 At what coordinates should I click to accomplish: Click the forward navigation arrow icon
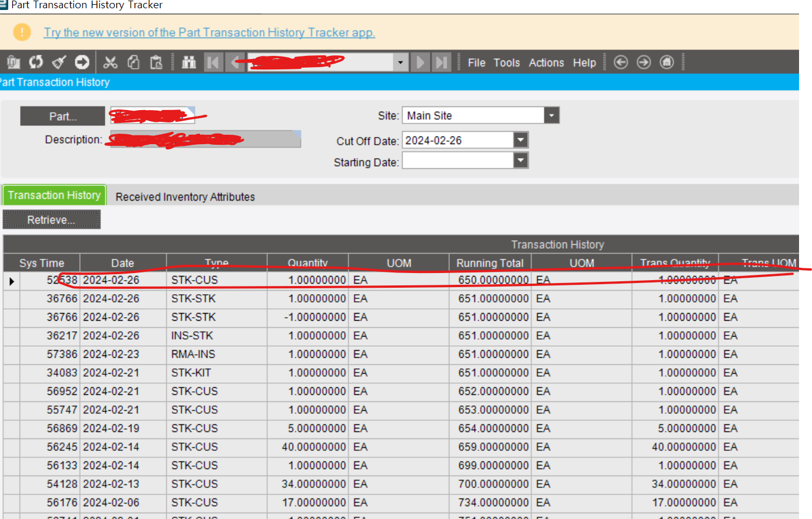[x=643, y=62]
